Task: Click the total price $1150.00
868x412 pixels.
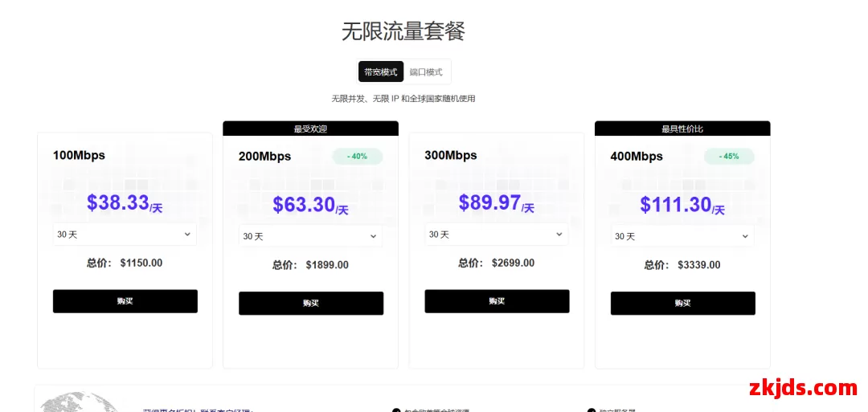Action: tap(141, 263)
